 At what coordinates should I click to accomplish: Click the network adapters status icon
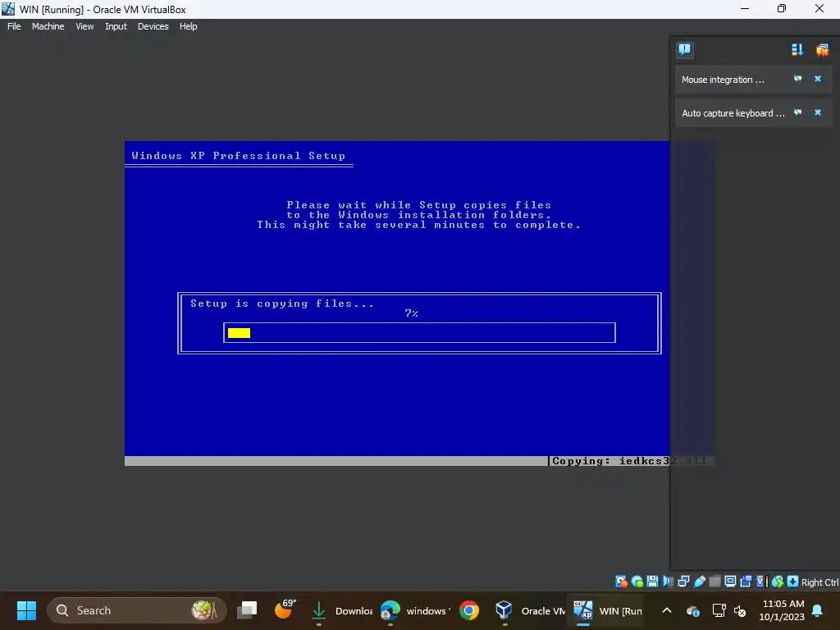click(683, 582)
